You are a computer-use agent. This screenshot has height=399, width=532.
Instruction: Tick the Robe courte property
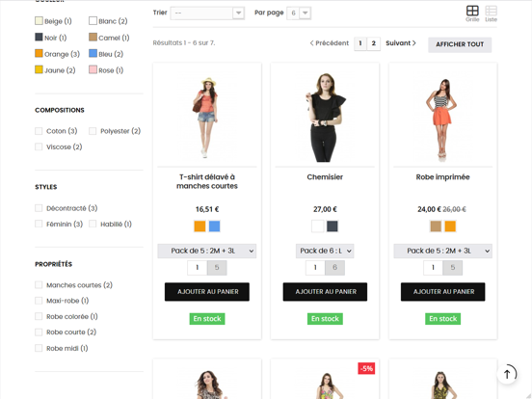pos(39,332)
